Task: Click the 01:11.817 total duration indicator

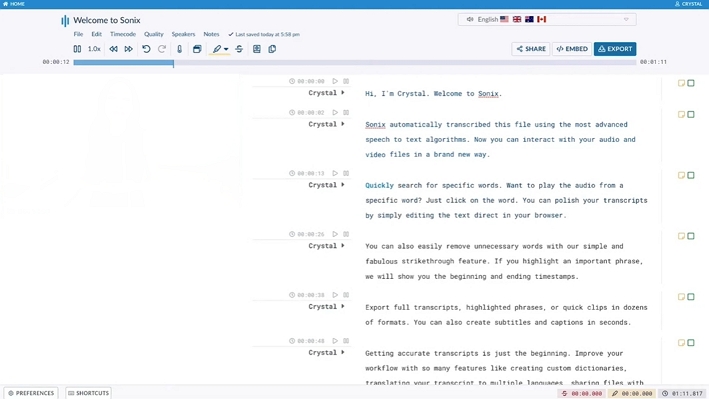Action: tap(682, 394)
